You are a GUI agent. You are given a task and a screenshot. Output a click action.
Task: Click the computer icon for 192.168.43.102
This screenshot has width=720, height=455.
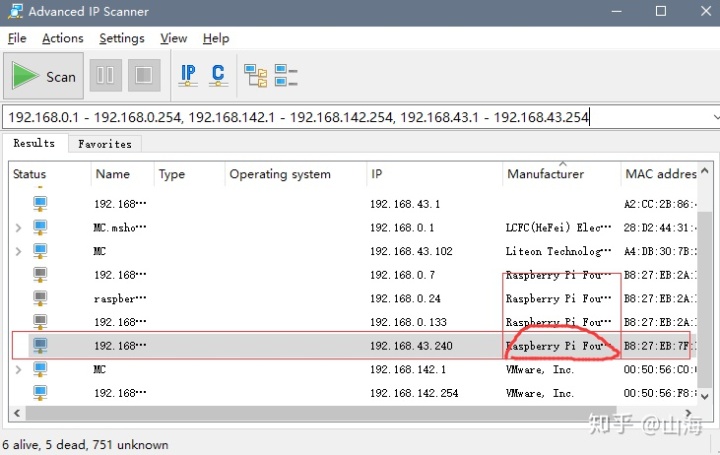(x=40, y=252)
